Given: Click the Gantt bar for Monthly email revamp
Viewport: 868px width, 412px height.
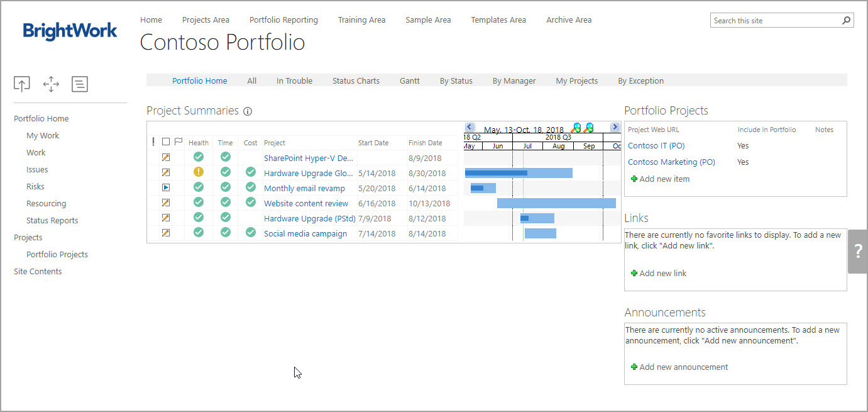Looking at the screenshot, I should pyautogui.click(x=483, y=188).
